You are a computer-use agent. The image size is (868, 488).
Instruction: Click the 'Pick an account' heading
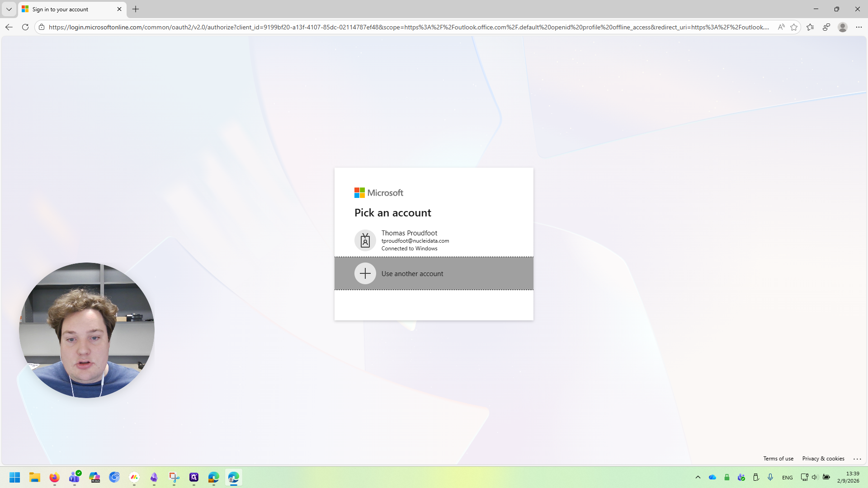(x=393, y=213)
